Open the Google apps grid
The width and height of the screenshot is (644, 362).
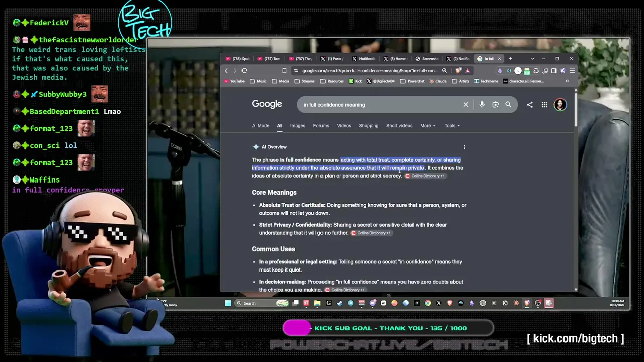click(x=544, y=105)
